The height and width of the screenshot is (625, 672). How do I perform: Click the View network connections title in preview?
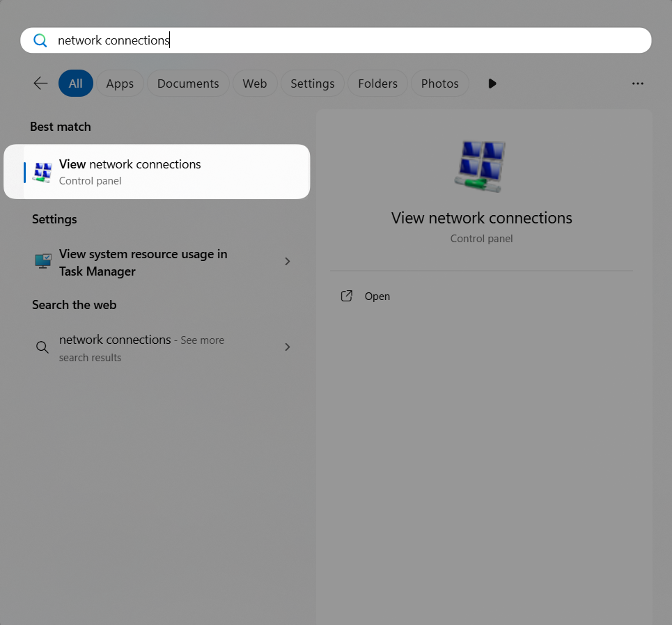[x=481, y=218]
